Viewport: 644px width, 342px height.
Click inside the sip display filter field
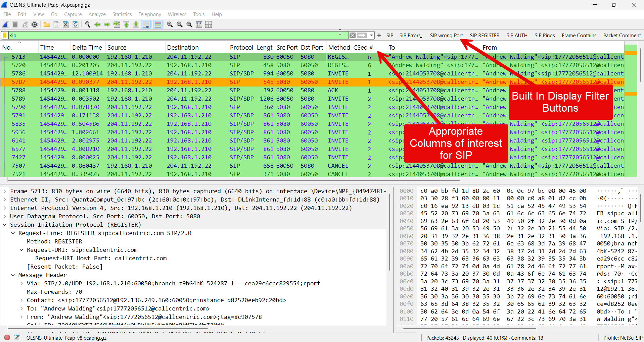pos(168,36)
